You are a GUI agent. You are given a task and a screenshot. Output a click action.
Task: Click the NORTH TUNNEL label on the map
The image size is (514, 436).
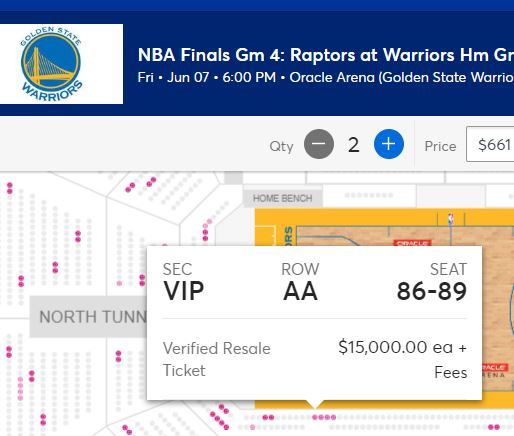(93, 317)
